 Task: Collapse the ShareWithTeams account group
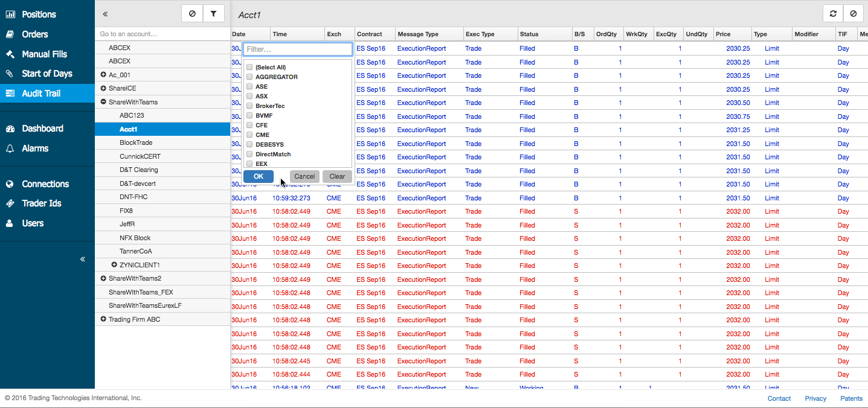103,102
